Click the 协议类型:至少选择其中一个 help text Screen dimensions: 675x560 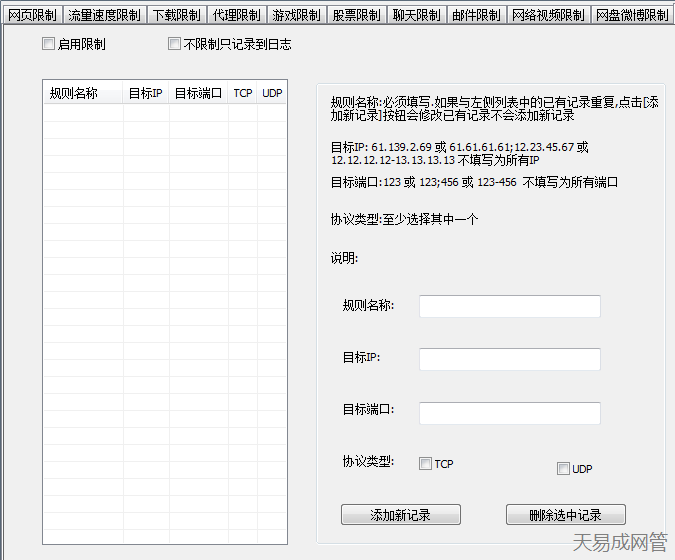coord(404,220)
